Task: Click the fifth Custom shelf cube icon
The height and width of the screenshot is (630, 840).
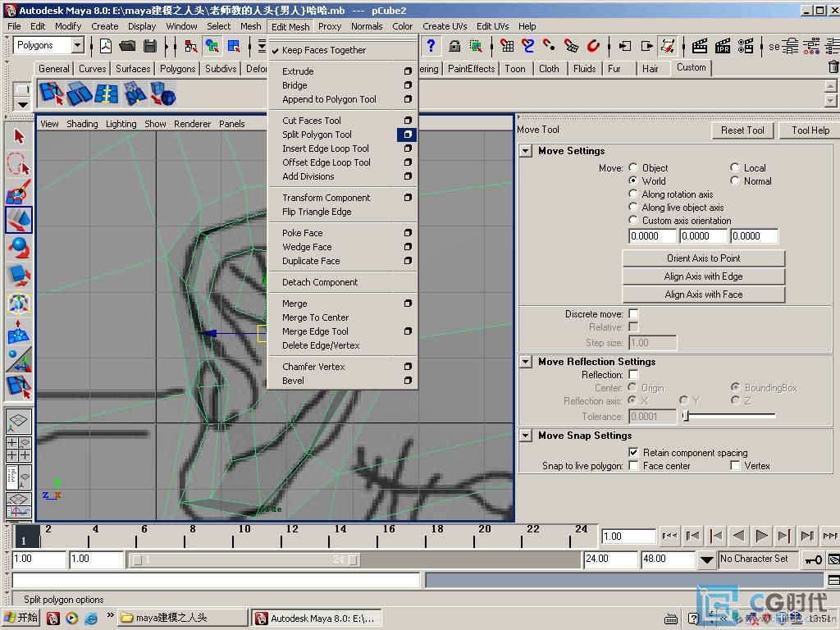Action: click(163, 94)
